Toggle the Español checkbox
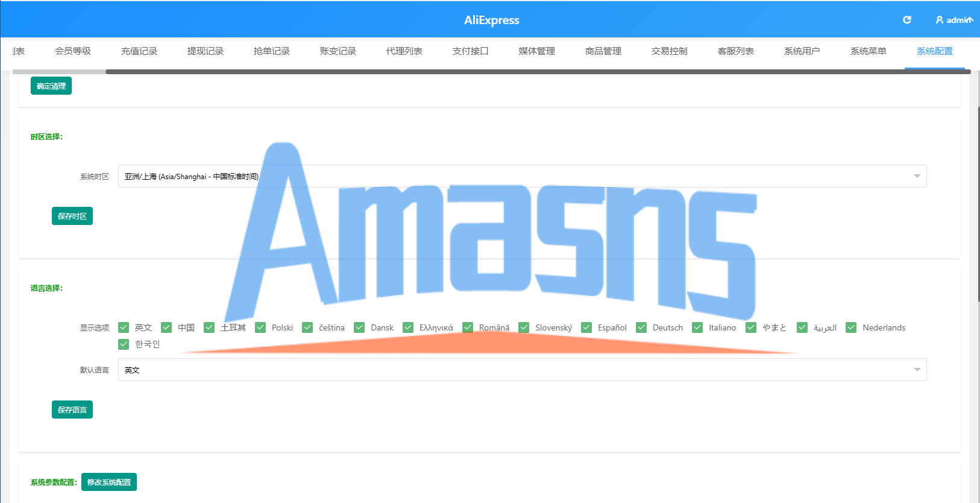This screenshot has width=980, height=503. (x=586, y=327)
